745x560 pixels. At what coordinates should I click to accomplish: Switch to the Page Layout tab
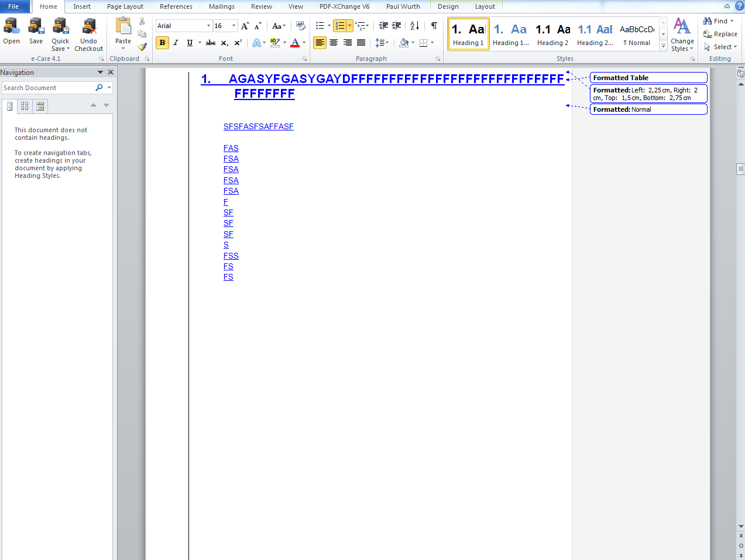tap(125, 6)
